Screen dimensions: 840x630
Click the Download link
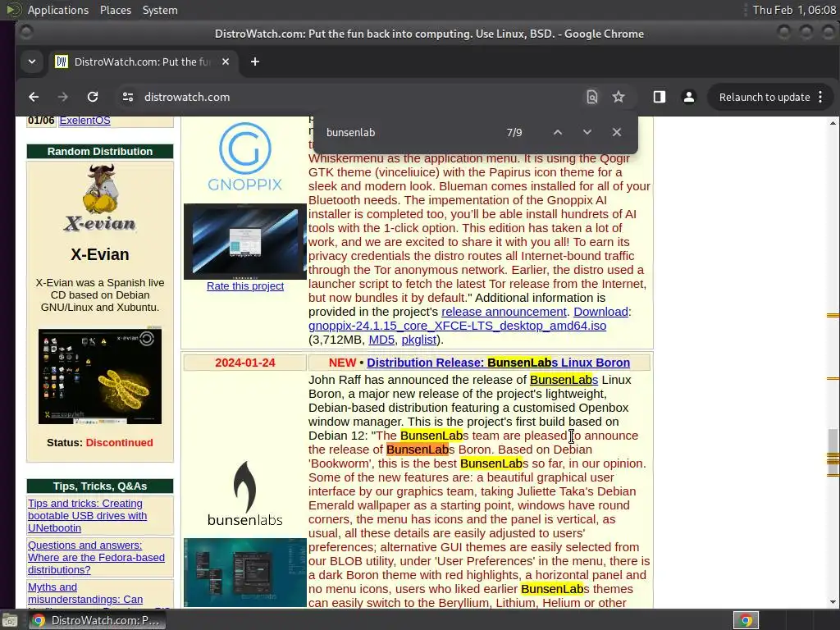click(x=600, y=312)
